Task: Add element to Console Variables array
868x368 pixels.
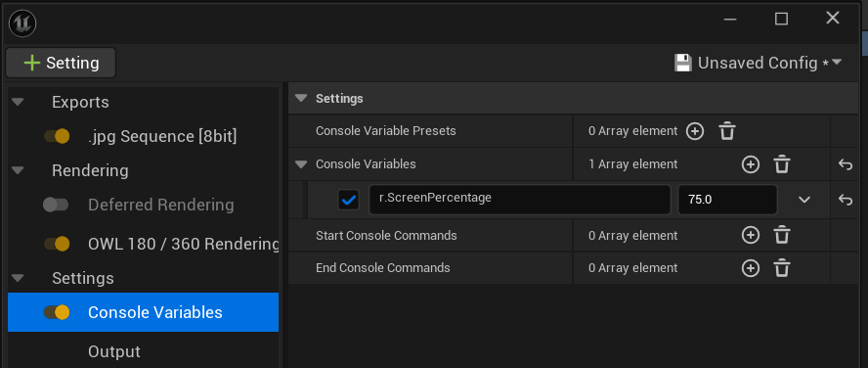Action: point(750,164)
